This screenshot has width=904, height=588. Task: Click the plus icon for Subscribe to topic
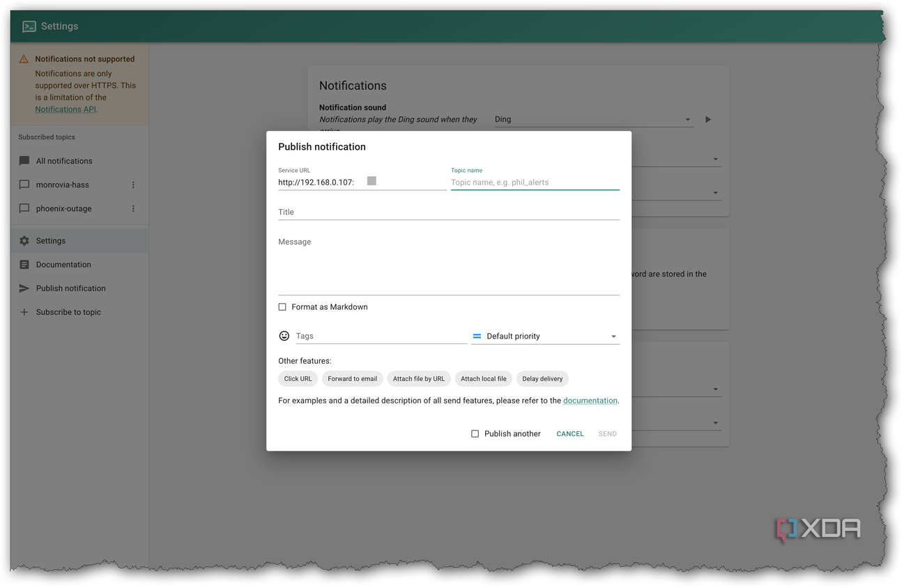pos(24,312)
